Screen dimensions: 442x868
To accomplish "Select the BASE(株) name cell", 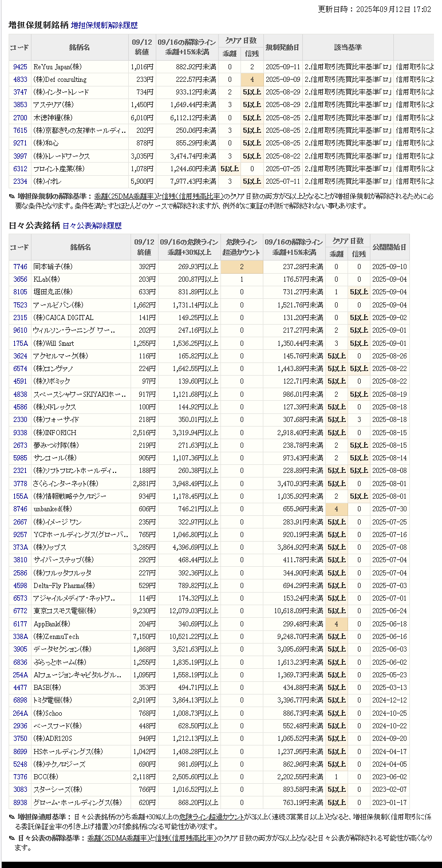I will pos(81,688).
